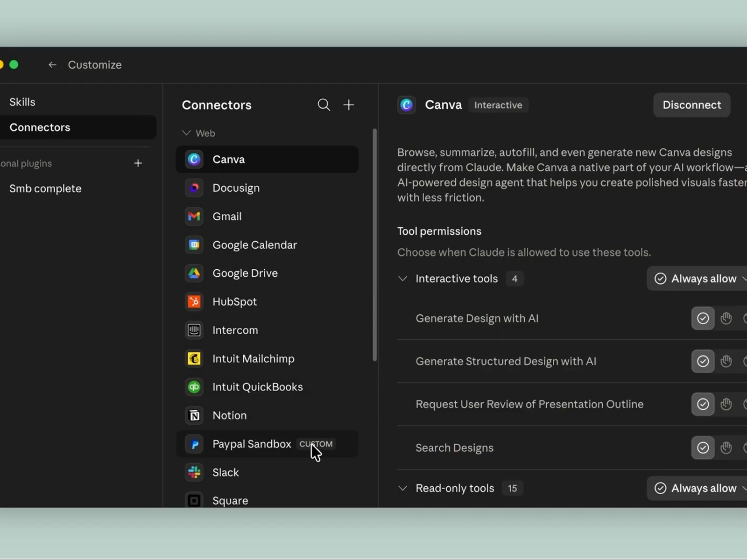This screenshot has width=747, height=560.
Task: Click the Customize title text
Action: pos(95,65)
